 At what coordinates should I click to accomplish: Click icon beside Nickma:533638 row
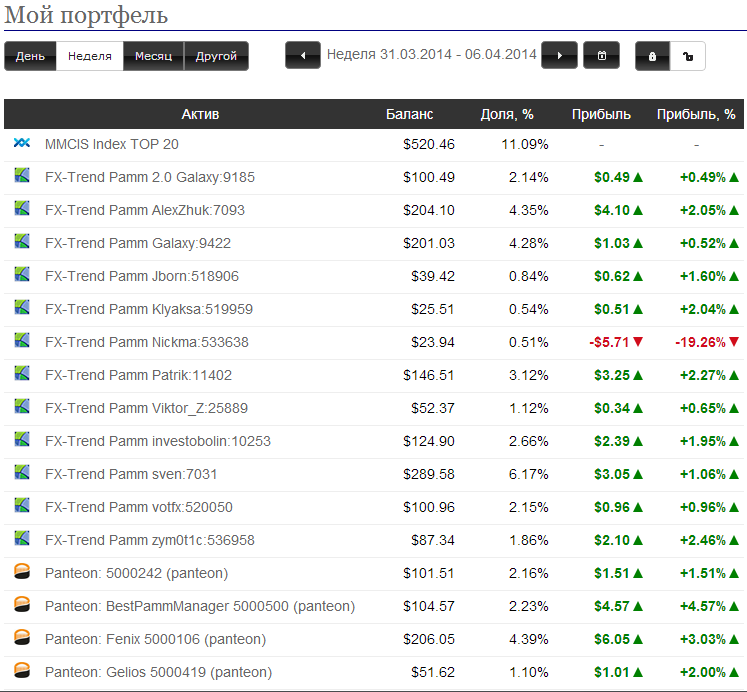point(22,340)
